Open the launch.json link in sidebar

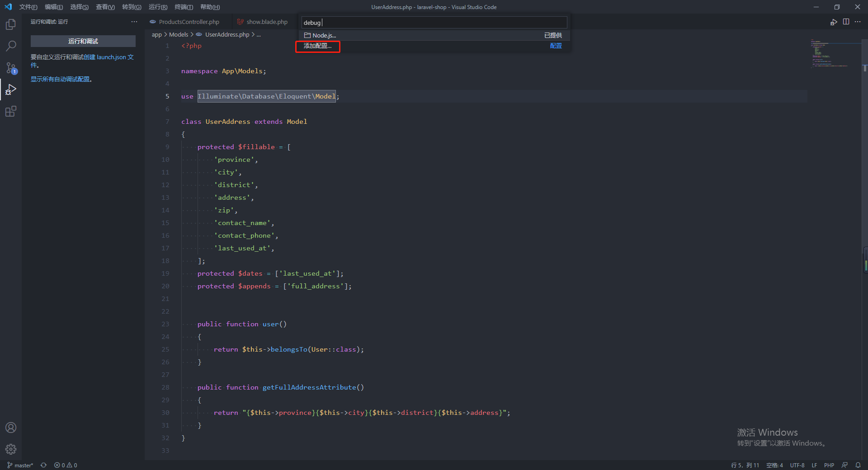[x=110, y=57]
